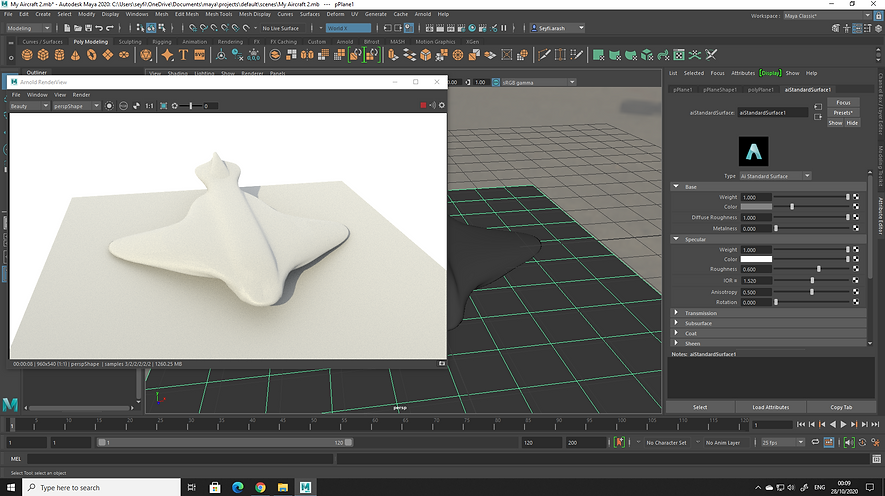885x496 pixels.
Task: Create a polygon cone from the shelf
Action: (75, 55)
